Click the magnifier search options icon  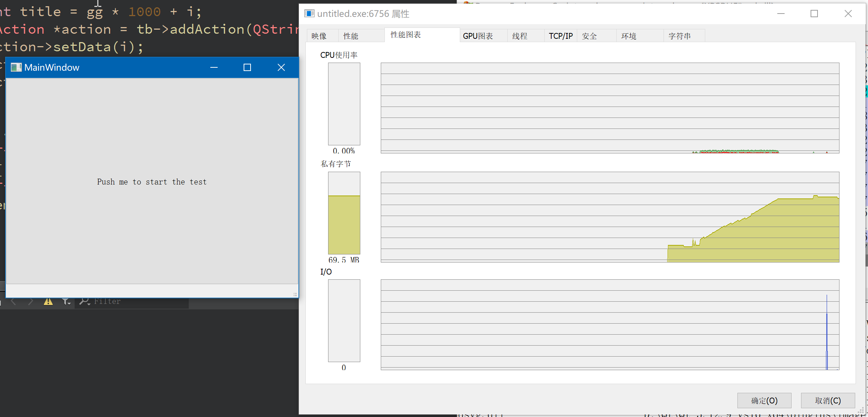[x=85, y=302]
